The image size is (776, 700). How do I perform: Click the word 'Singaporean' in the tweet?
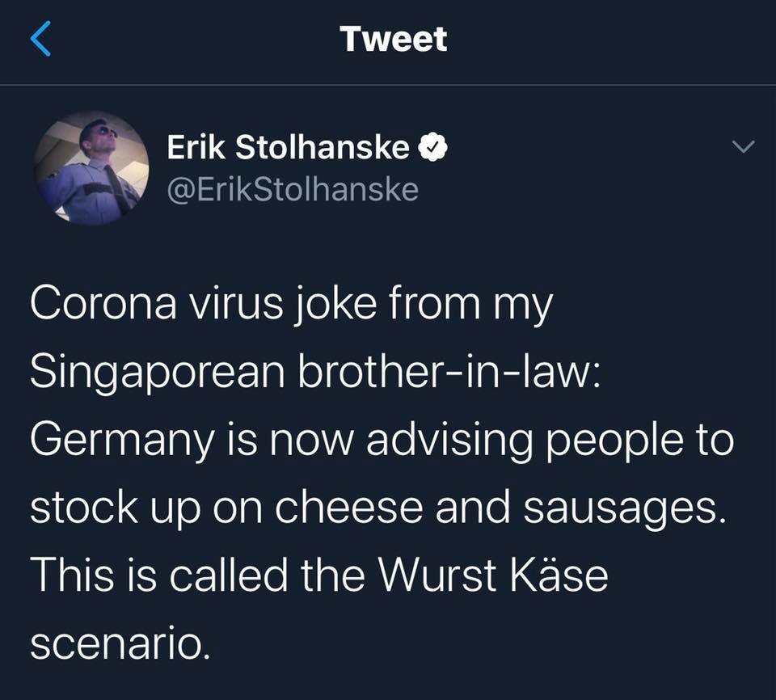coord(158,373)
